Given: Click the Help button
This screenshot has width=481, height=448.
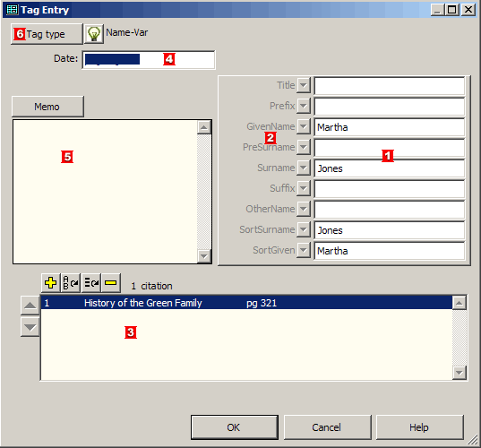Looking at the screenshot, I should pyautogui.click(x=419, y=427).
